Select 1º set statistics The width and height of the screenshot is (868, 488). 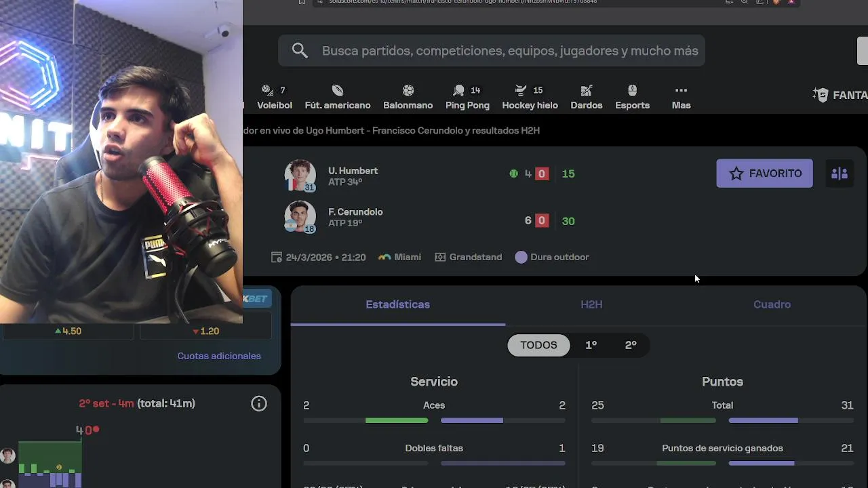591,345
